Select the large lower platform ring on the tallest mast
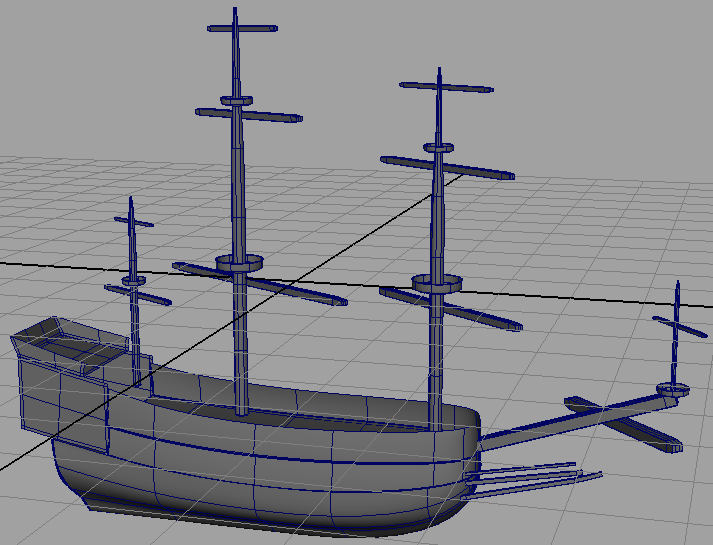Viewport: 713px width, 545px height. tap(239, 263)
